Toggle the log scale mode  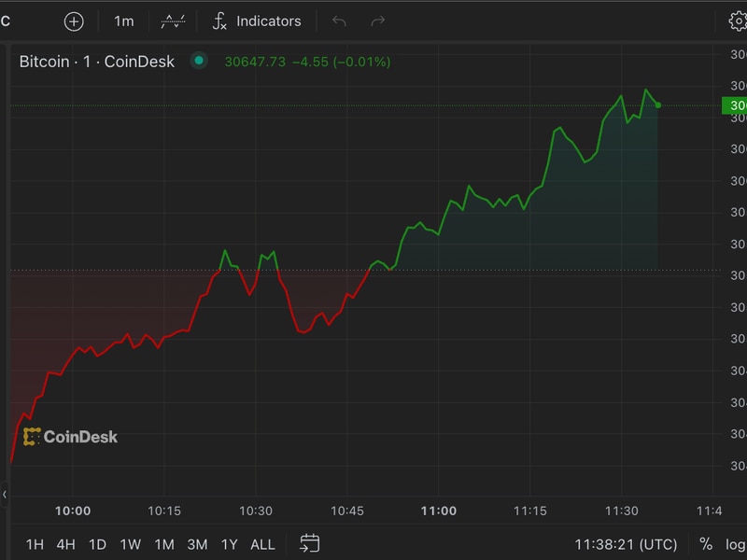point(736,544)
